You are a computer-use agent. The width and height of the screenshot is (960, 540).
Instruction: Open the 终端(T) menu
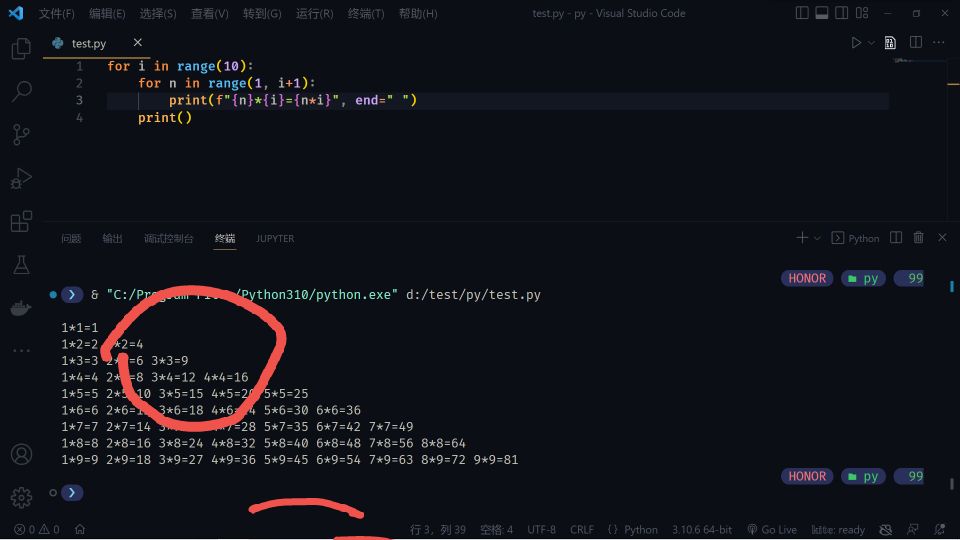pos(366,14)
